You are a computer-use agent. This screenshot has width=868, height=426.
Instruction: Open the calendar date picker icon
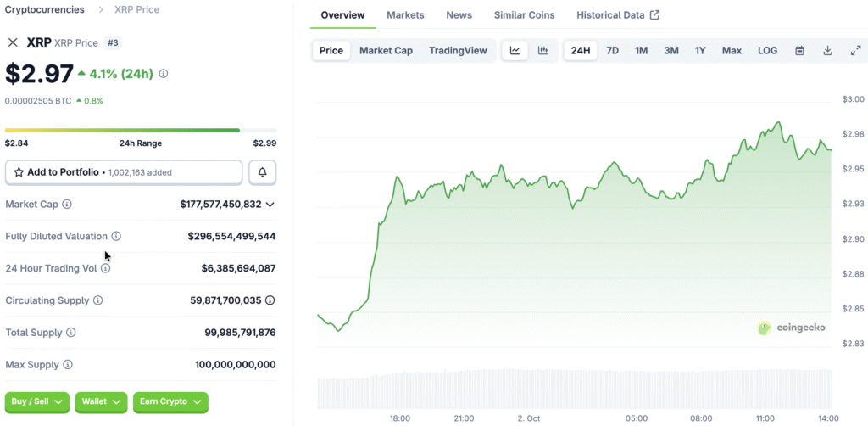(799, 51)
